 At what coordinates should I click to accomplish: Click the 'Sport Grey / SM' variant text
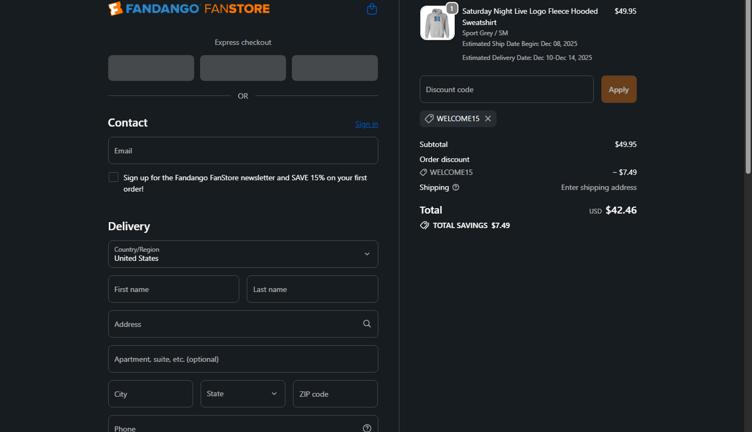[485, 33]
